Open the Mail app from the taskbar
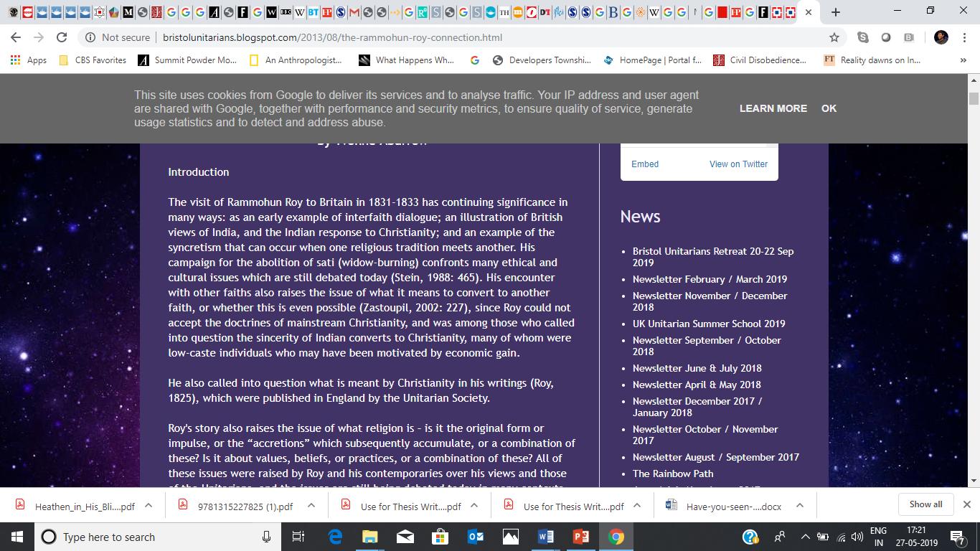 pos(405,537)
